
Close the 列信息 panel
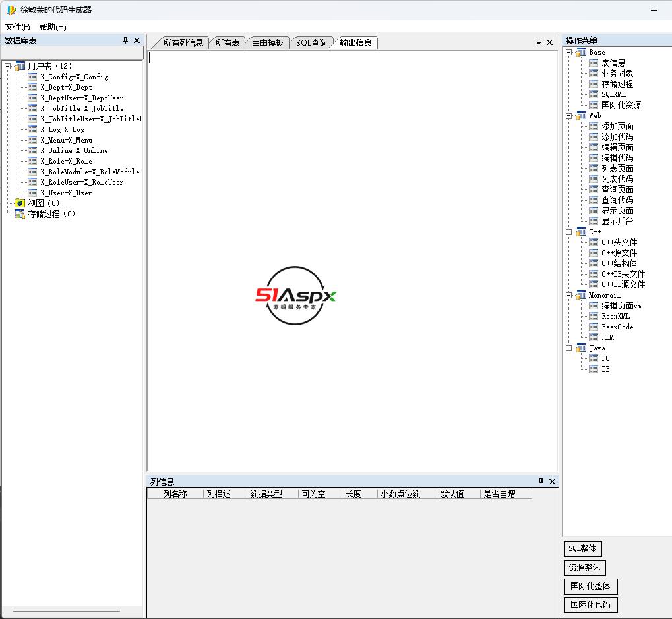point(552,481)
